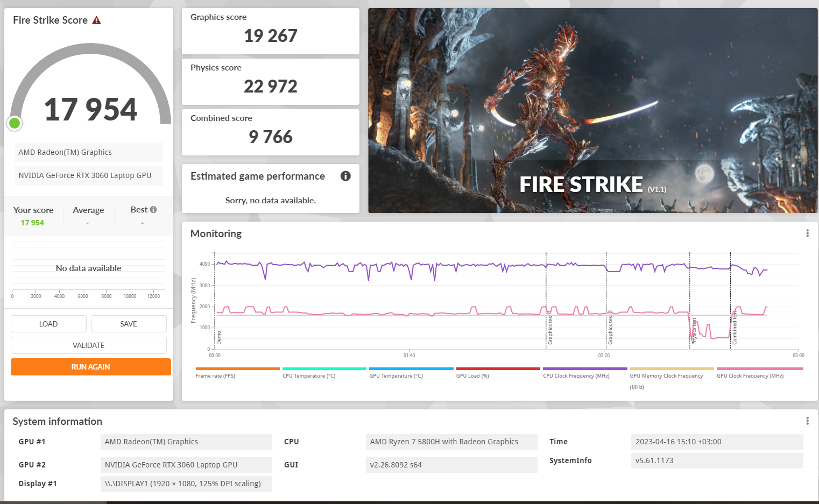The width and height of the screenshot is (819, 504).
Task: Click the 05:00 time axis label
Action: 799,356
